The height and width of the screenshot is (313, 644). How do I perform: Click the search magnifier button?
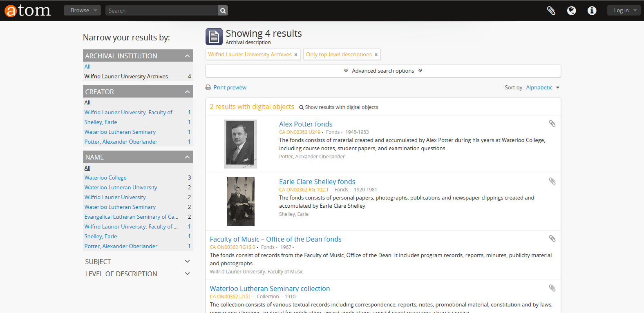click(223, 11)
